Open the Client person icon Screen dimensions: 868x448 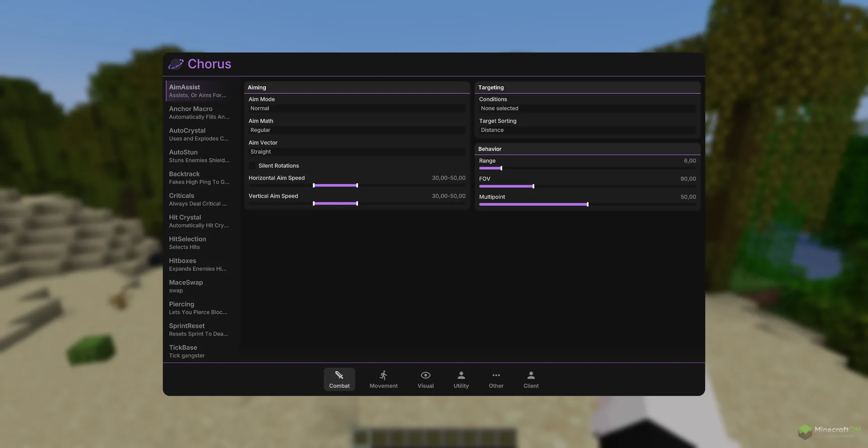point(531,375)
